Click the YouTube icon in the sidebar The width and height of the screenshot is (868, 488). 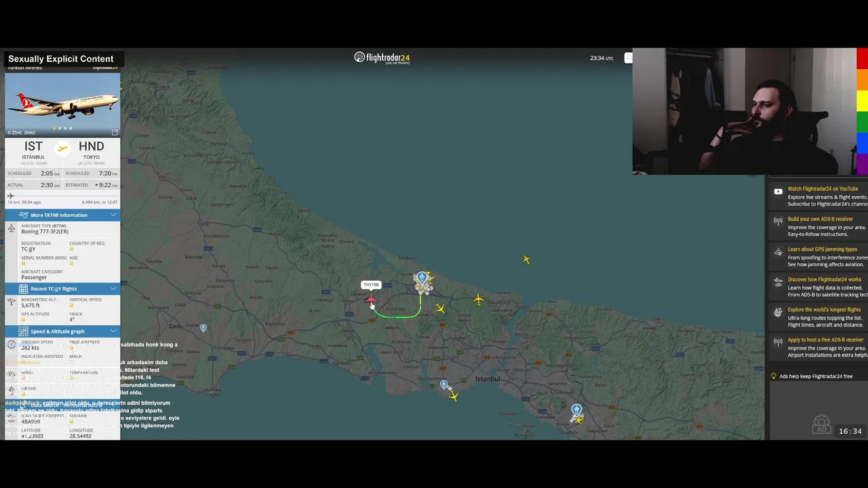[778, 191]
